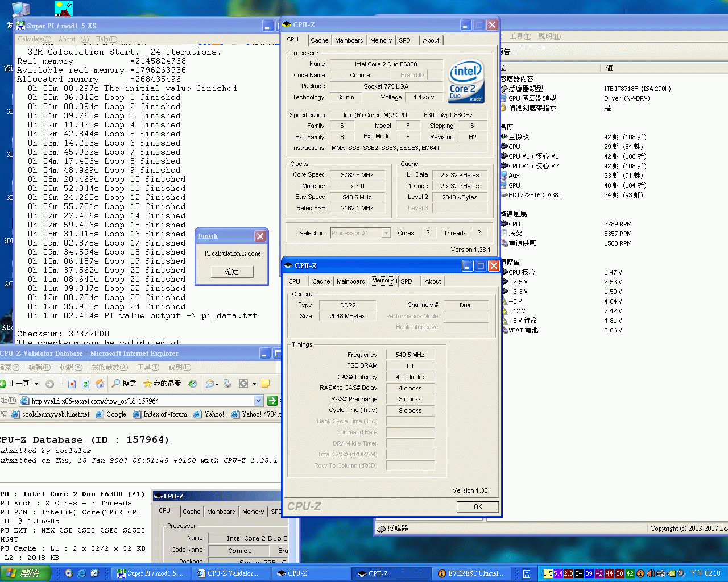Open the Index of -forum favorites link
728x582 pixels.
tap(160, 414)
